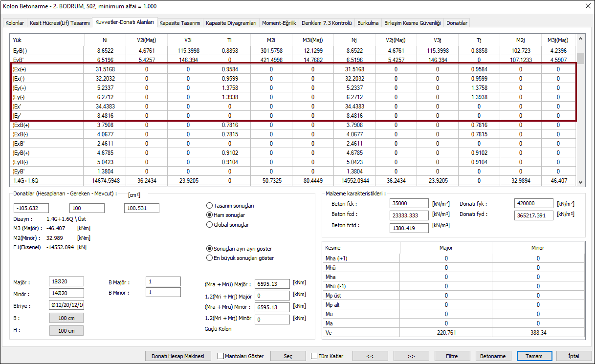Open the Moment-Eğrilik tab
The width and height of the screenshot is (595, 364).
279,23
